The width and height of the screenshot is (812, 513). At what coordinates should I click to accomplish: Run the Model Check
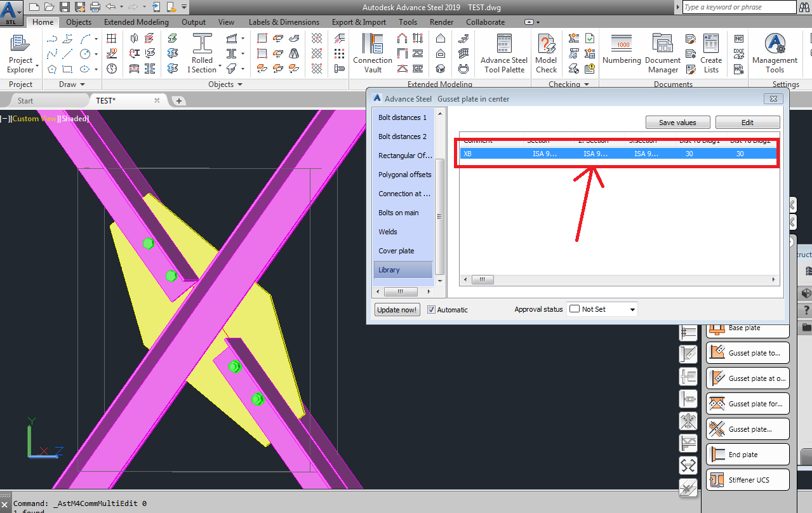coord(546,53)
